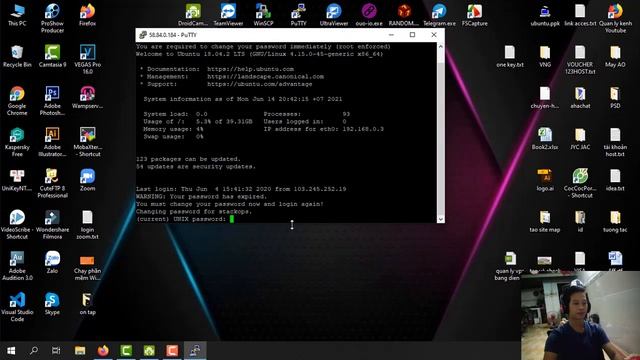Maximize the PuTTY window
The image size is (640, 360).
point(412,35)
